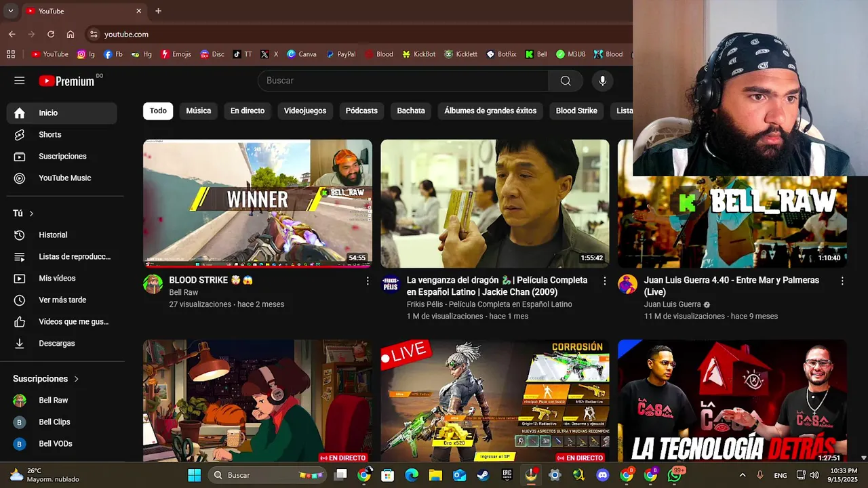Open Listas de reproducción in sidebar
The image size is (868, 488).
[62, 257]
